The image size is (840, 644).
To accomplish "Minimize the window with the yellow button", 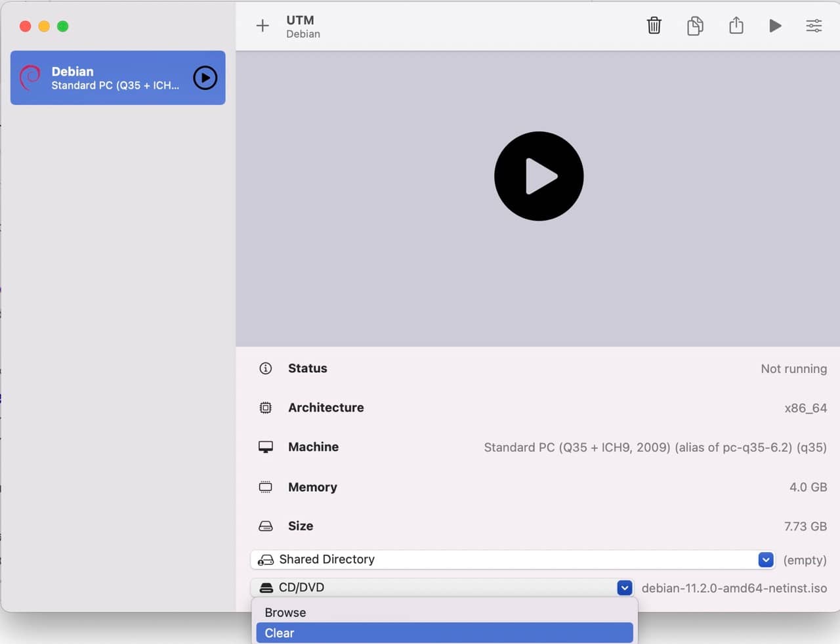I will [x=44, y=26].
